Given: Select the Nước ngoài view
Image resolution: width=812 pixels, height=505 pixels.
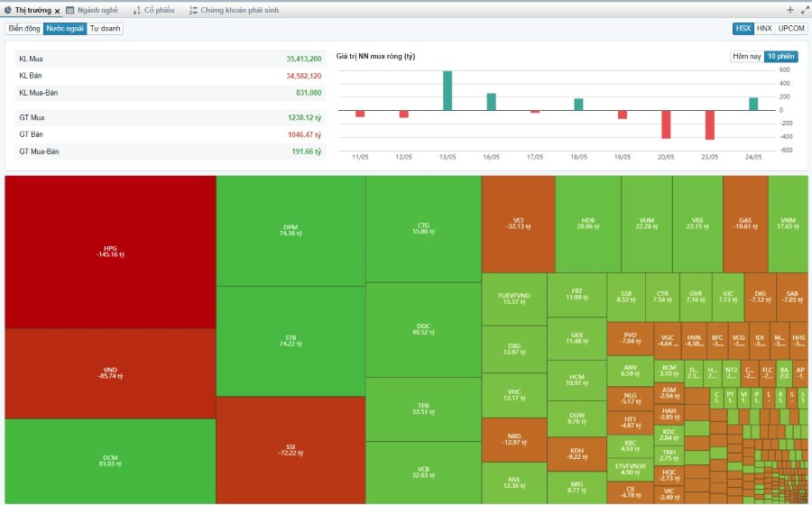Looking at the screenshot, I should pos(65,29).
